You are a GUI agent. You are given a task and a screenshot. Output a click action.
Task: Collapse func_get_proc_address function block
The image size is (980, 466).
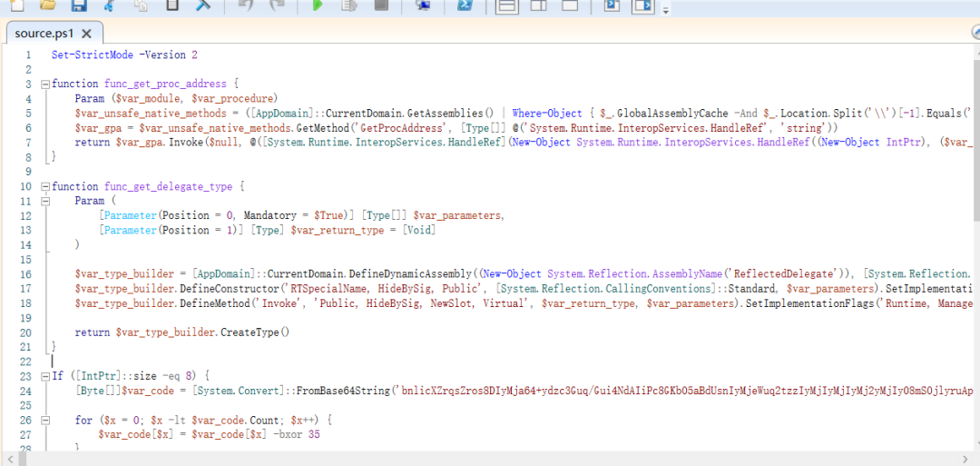click(45, 84)
